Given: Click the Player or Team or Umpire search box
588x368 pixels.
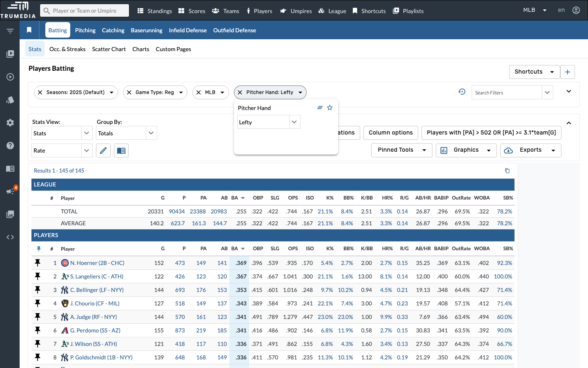Looking at the screenshot, I should [85, 11].
